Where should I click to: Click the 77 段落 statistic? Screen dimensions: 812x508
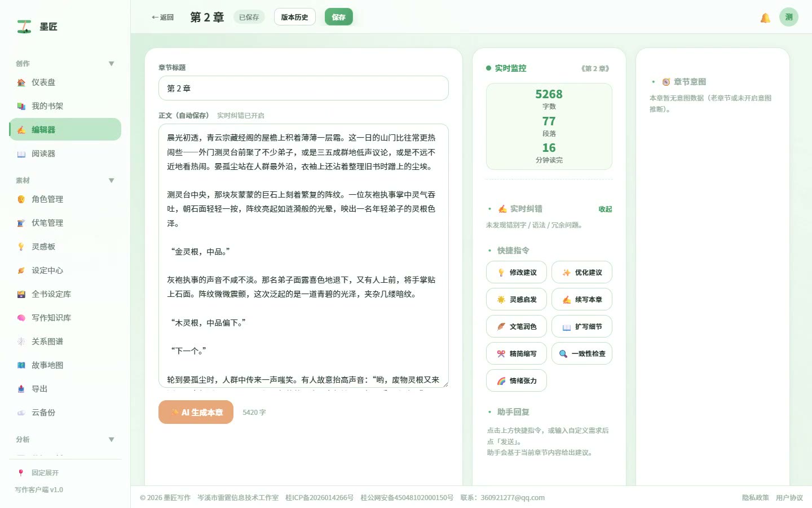tap(549, 126)
